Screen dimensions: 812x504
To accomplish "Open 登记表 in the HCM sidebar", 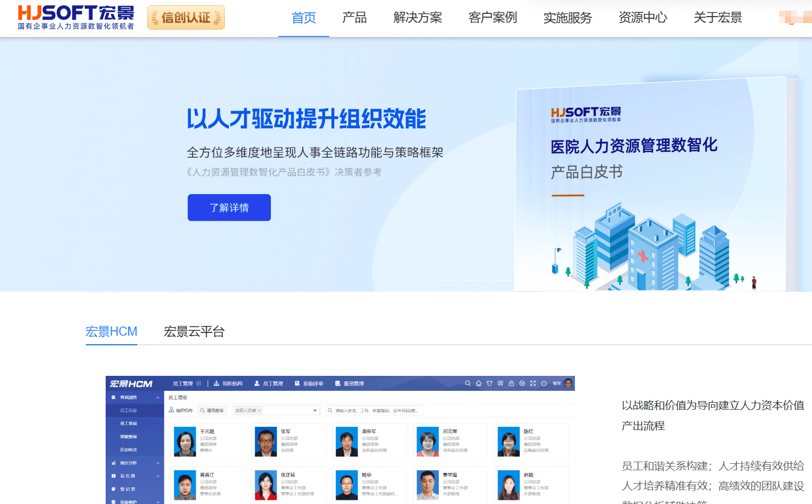I will click(x=128, y=489).
